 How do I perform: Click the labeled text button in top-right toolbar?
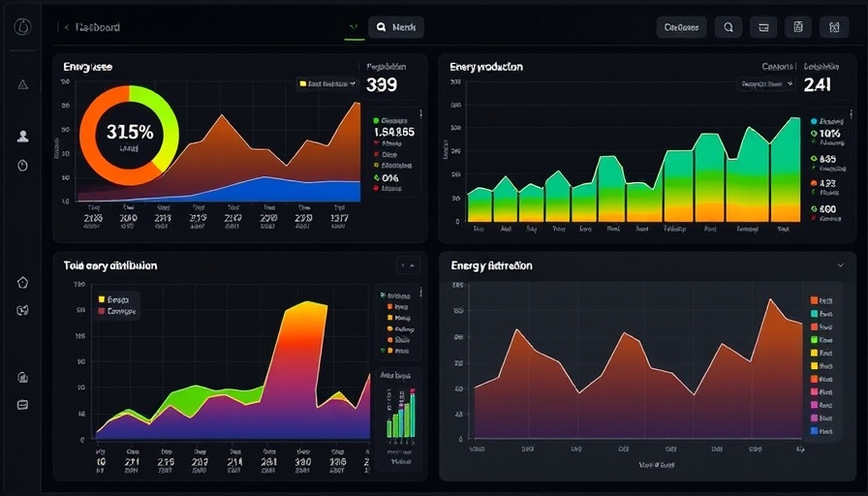point(681,27)
